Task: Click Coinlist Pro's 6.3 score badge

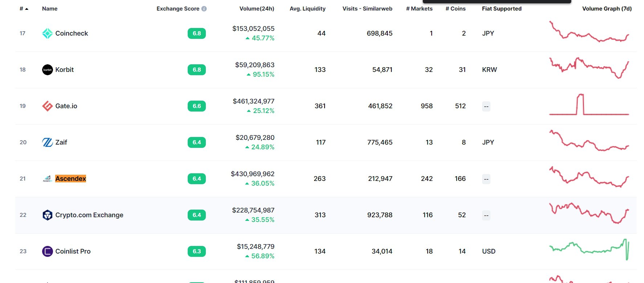Action: coord(197,251)
